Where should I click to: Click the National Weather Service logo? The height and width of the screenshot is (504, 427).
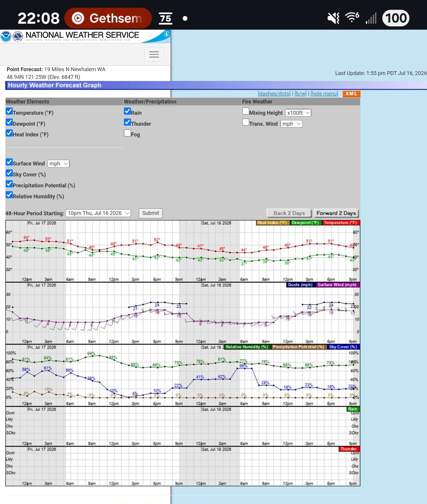click(x=18, y=36)
